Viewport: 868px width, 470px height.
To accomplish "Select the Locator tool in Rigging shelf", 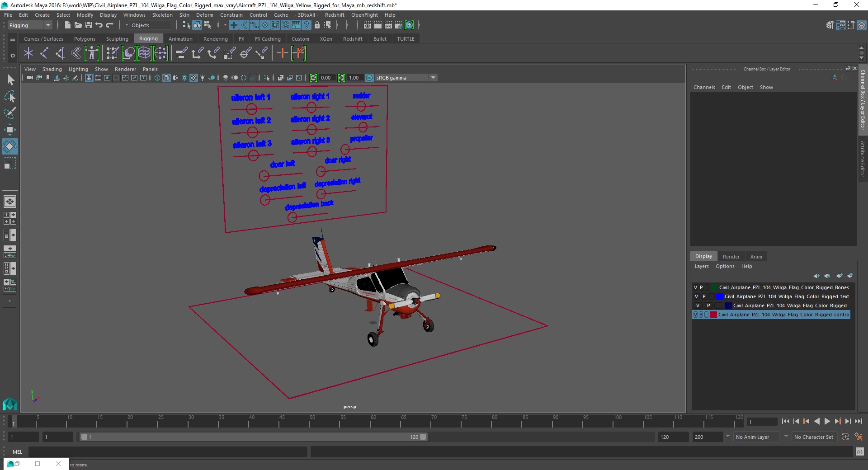I will tap(28, 53).
